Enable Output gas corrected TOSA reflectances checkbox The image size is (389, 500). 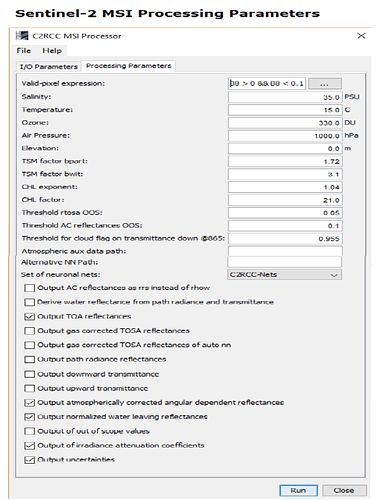[x=29, y=331]
